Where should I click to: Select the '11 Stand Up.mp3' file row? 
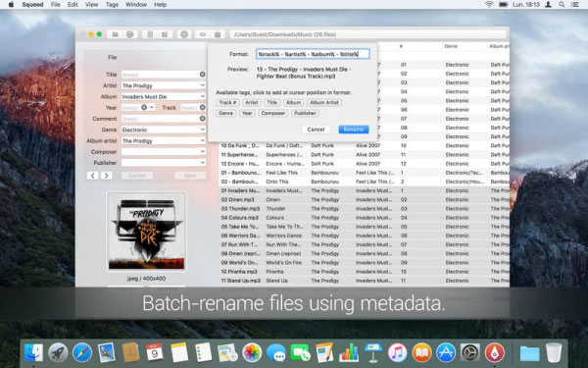[364, 281]
